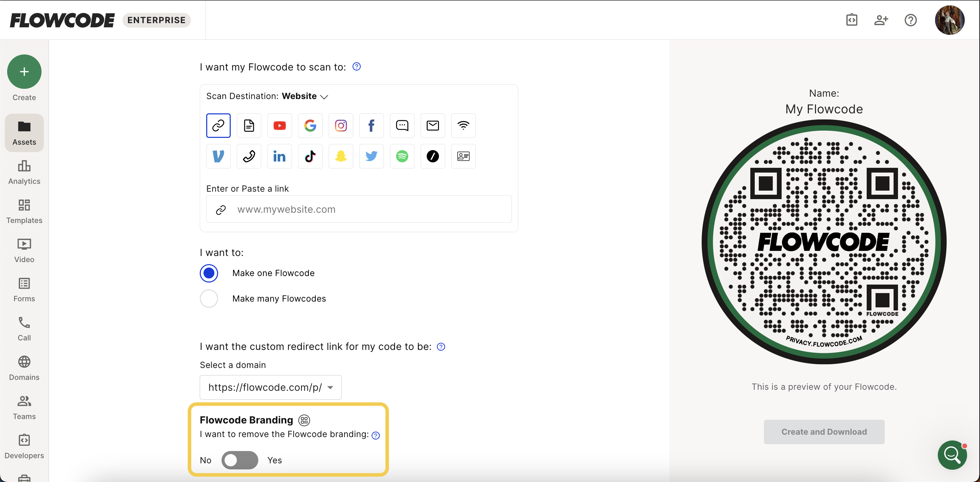Go to Forms in the sidebar
The image size is (980, 482).
[24, 290]
